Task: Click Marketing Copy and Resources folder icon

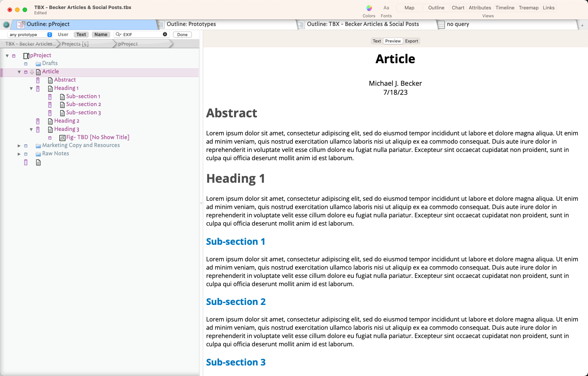Action: point(38,146)
